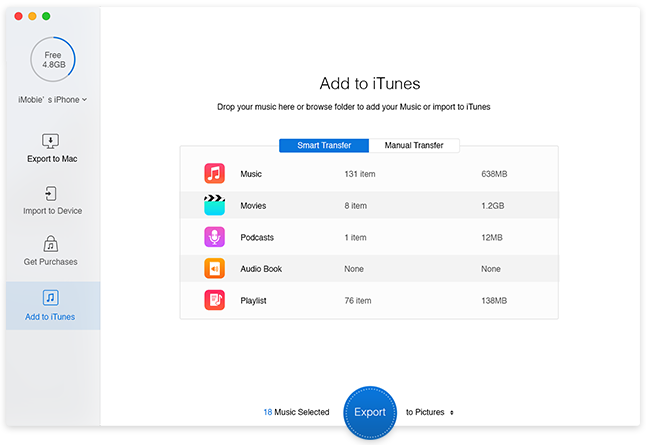Image resolution: width=646 pixels, height=445 pixels.
Task: Click the '12MB' size value
Action: (492, 237)
